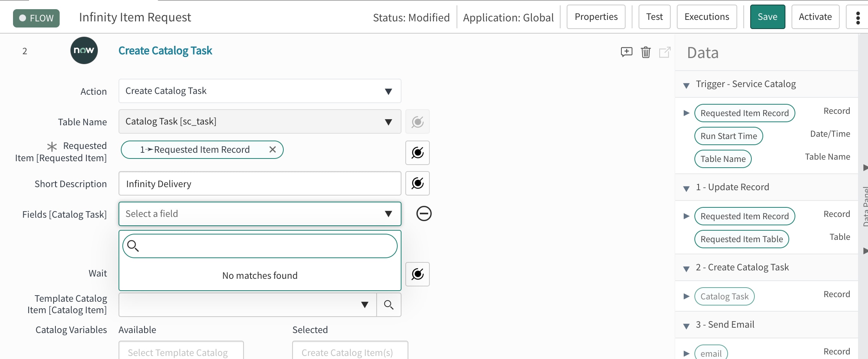This screenshot has height=359, width=868.
Task: Click the Test button
Action: (x=655, y=17)
